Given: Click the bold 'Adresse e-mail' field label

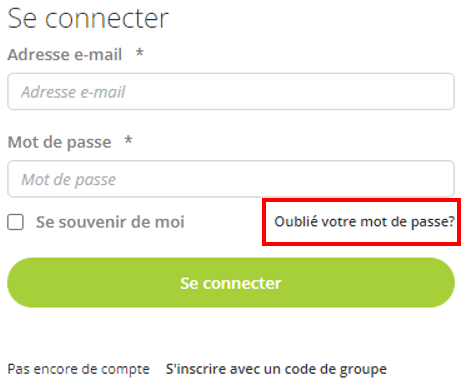Looking at the screenshot, I should click(x=65, y=54).
